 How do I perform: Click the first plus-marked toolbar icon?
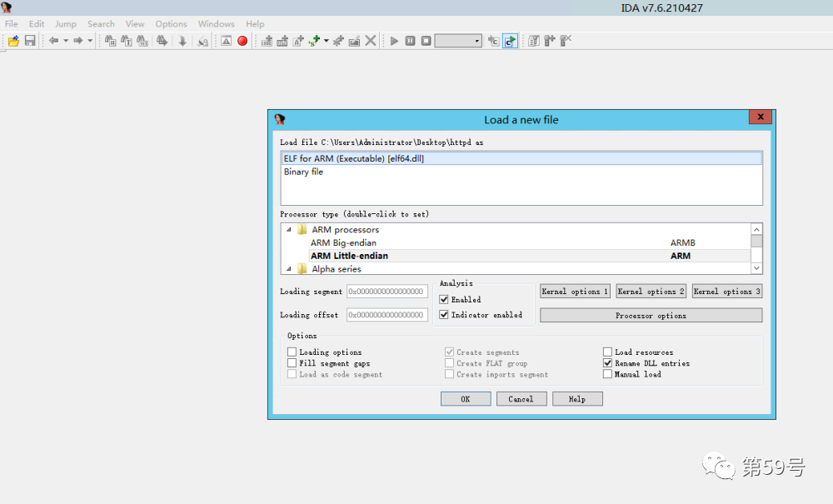267,41
